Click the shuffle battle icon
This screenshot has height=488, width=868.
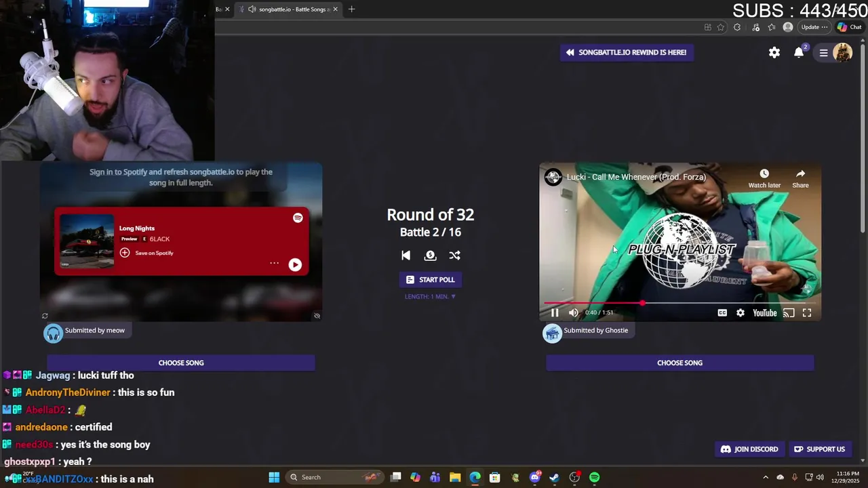(454, 256)
